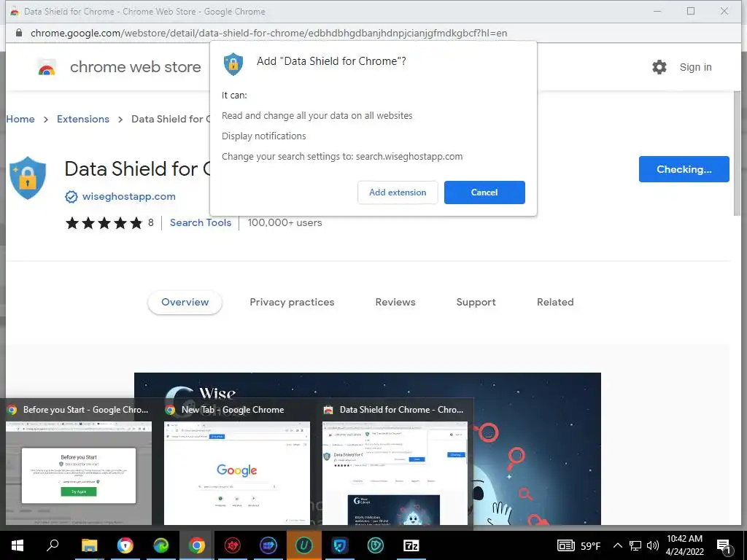The width and height of the screenshot is (747, 560).
Task: Open wiseghostapp.com publisher link
Action: 128,196
